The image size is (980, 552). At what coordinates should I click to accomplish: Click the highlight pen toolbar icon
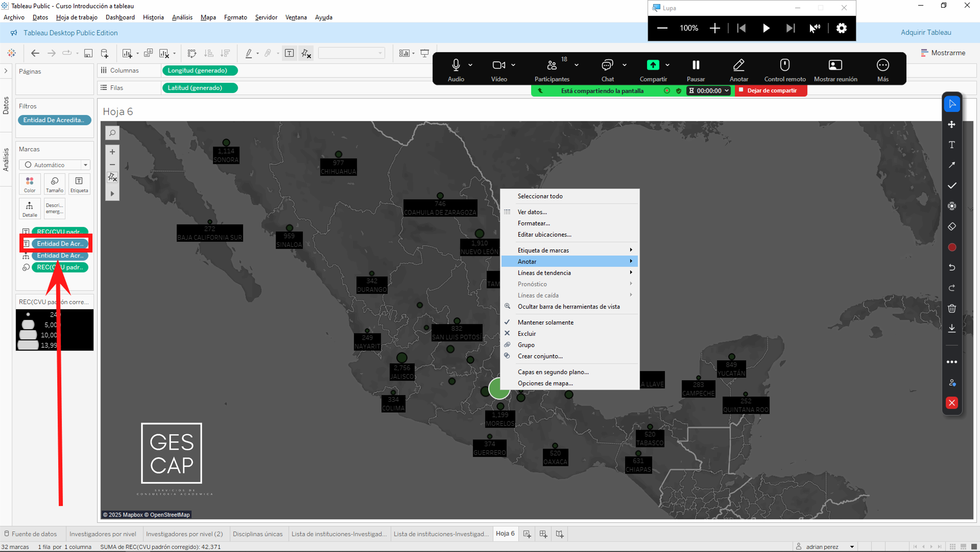click(249, 53)
